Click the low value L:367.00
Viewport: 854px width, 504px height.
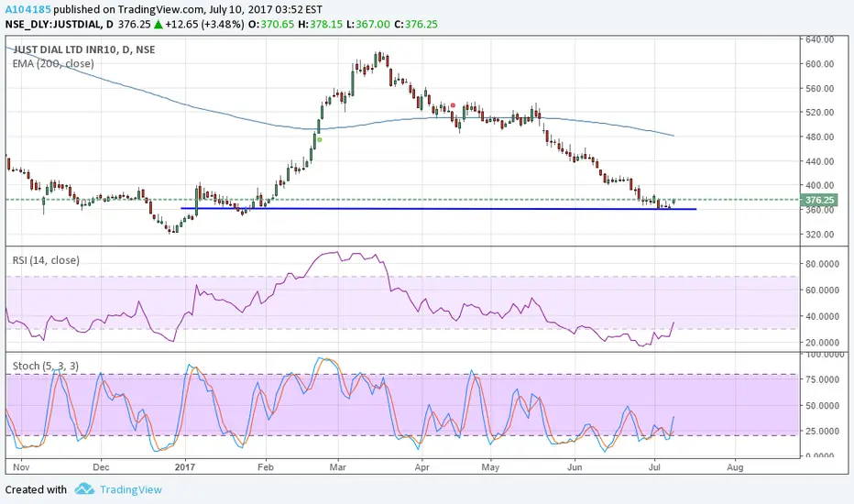click(368, 24)
